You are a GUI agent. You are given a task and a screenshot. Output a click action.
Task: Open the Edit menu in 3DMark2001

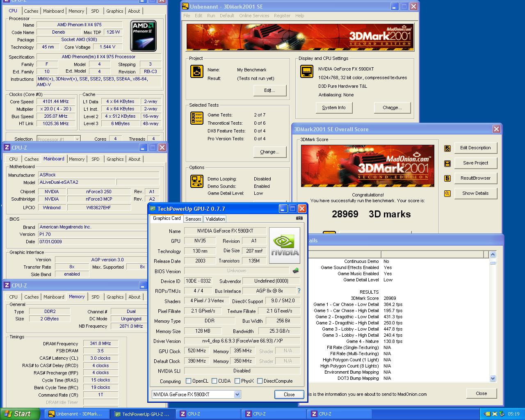click(x=199, y=16)
